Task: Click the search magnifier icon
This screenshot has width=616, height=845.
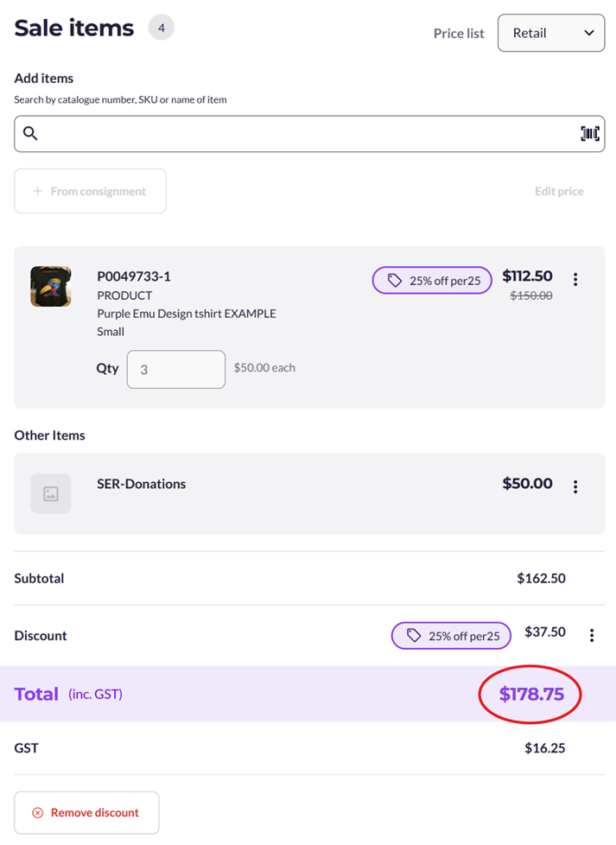Action: [x=30, y=134]
